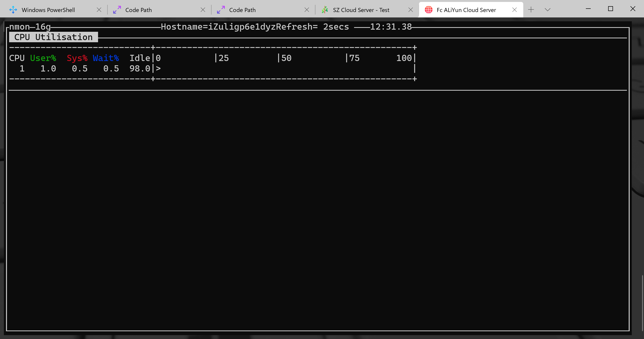Select the first Code Path tab
This screenshot has width=644, height=339.
click(139, 10)
